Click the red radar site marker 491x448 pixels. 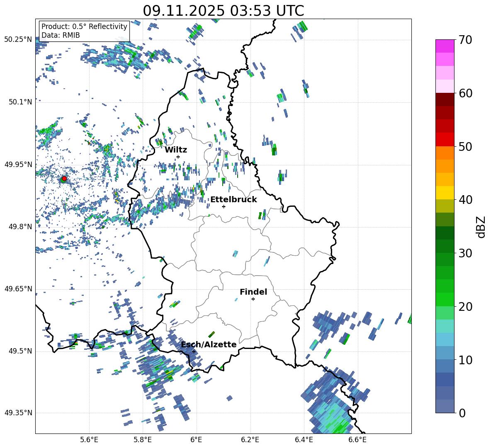pos(64,178)
